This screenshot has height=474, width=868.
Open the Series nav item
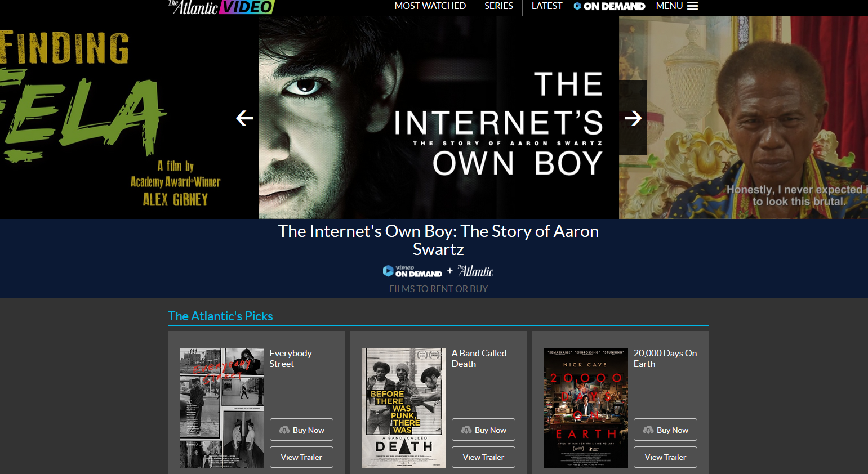coord(498,6)
